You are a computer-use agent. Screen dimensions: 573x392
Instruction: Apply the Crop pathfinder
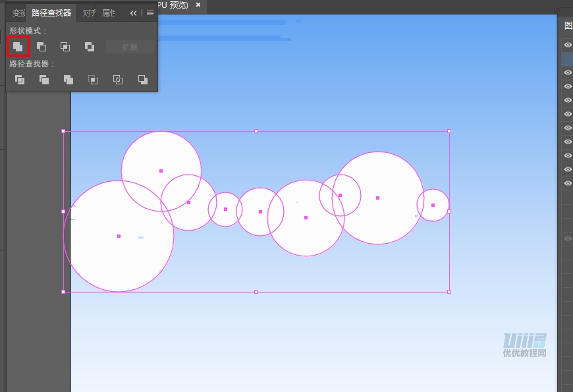(93, 80)
